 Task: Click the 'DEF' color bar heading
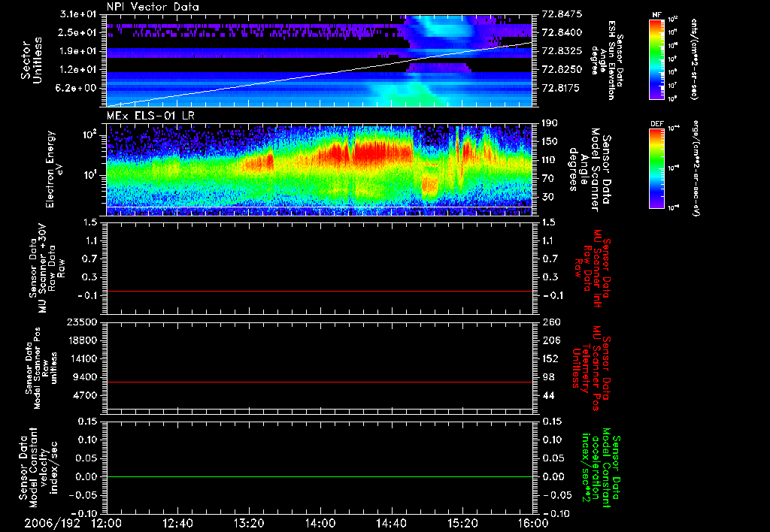coord(657,124)
